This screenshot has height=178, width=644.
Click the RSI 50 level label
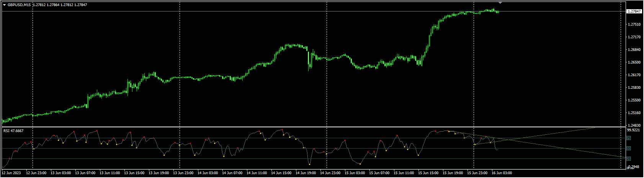(x=629, y=149)
